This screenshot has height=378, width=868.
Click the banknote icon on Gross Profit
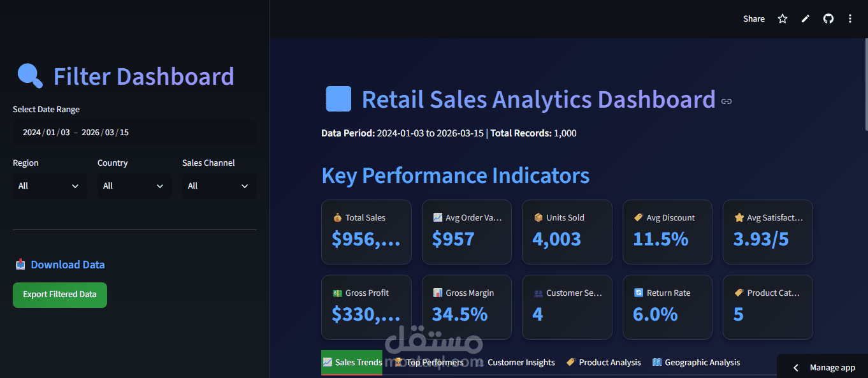[337, 293]
